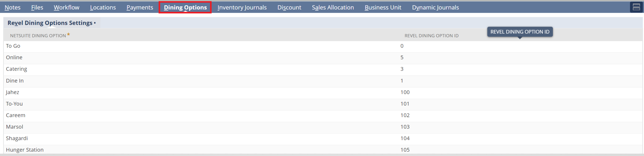Click the Shagardi dining option
This screenshot has width=644, height=156.
click(17, 138)
